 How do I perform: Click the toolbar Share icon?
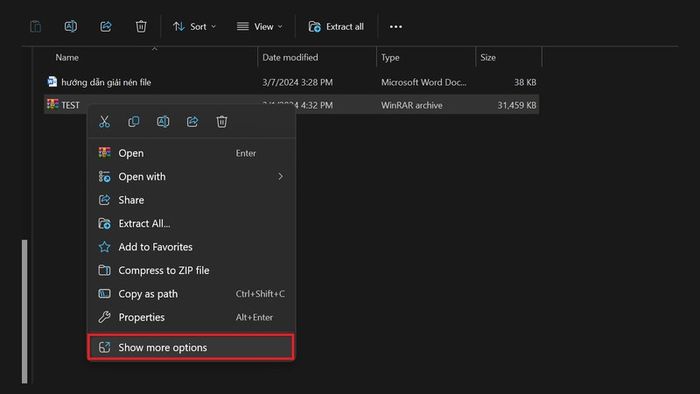(x=106, y=26)
